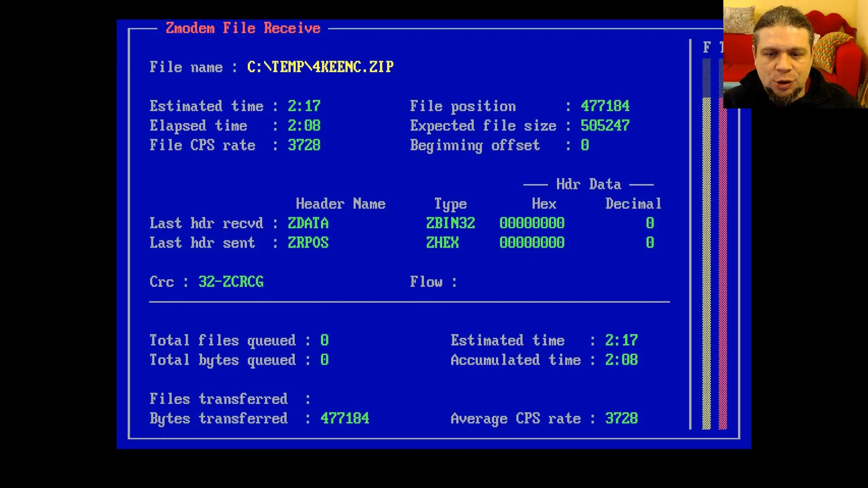The height and width of the screenshot is (488, 868).
Task: Click the webcam overlay video
Action: pyautogui.click(x=796, y=54)
